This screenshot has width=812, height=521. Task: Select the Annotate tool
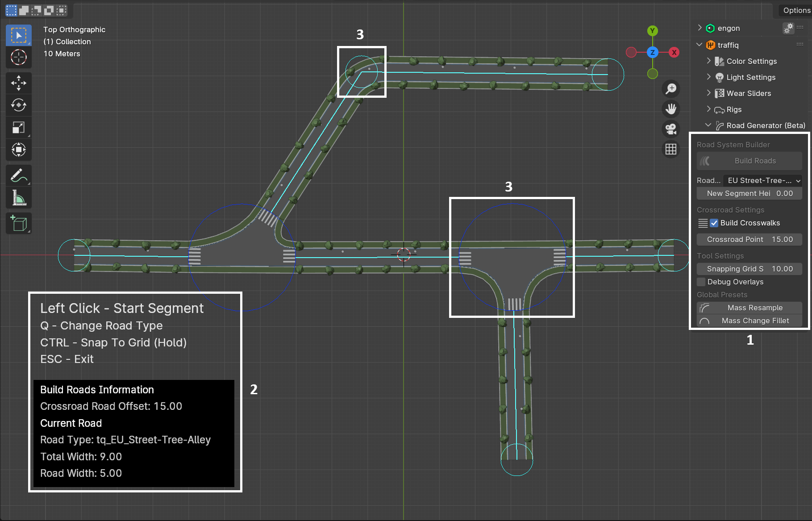(18, 175)
